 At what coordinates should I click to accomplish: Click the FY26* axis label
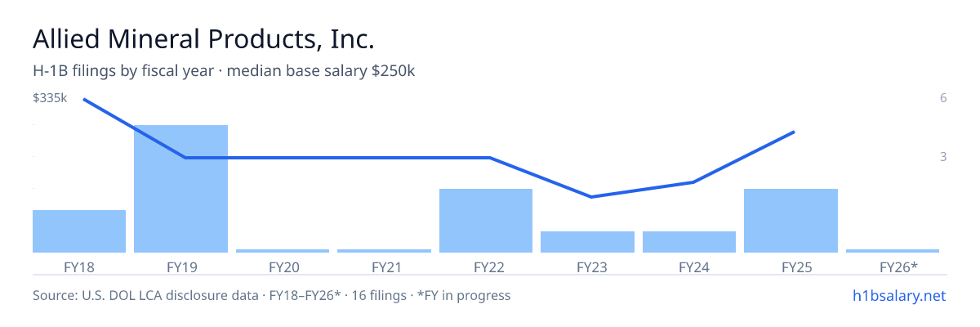click(x=898, y=267)
